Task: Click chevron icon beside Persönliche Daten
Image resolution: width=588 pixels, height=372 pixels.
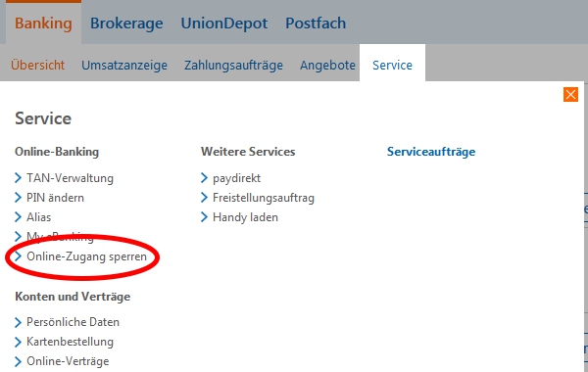Action: click(x=18, y=322)
